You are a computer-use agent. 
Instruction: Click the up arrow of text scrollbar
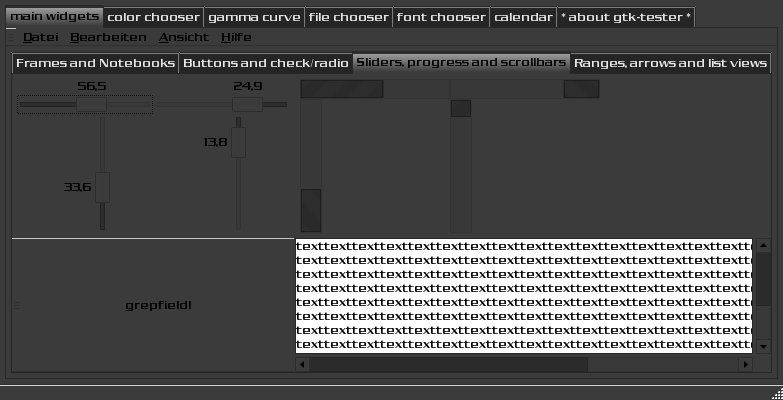tap(764, 245)
